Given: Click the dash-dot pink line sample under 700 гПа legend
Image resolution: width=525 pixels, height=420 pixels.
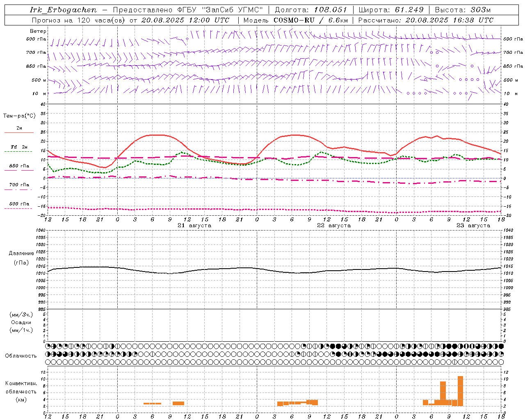Looking at the screenshot, I should [18, 189].
